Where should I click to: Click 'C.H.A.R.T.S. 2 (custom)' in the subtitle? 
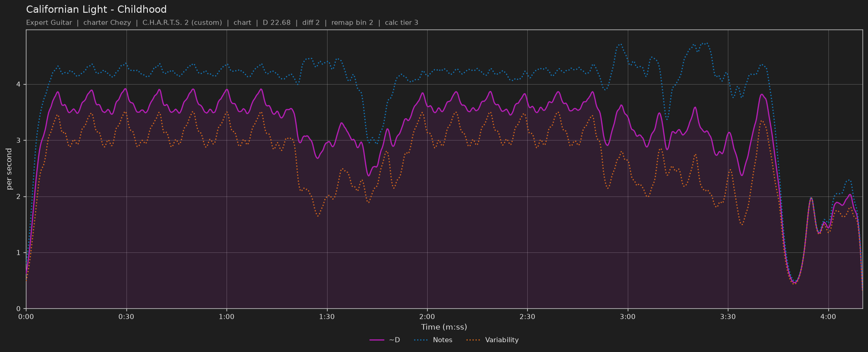pyautogui.click(x=182, y=23)
